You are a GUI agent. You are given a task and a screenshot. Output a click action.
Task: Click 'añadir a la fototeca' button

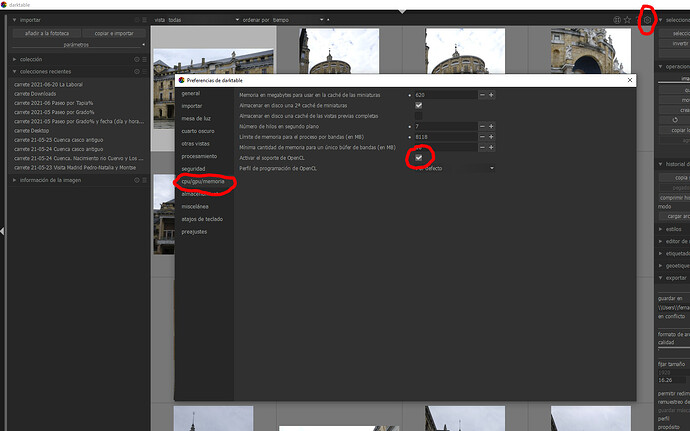click(43, 34)
